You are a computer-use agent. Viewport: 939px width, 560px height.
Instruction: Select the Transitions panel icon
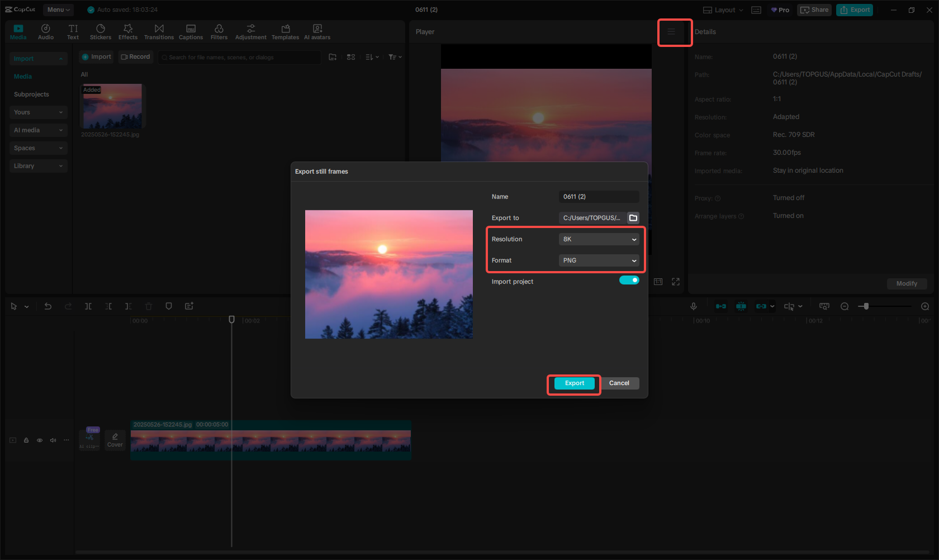pos(159,31)
